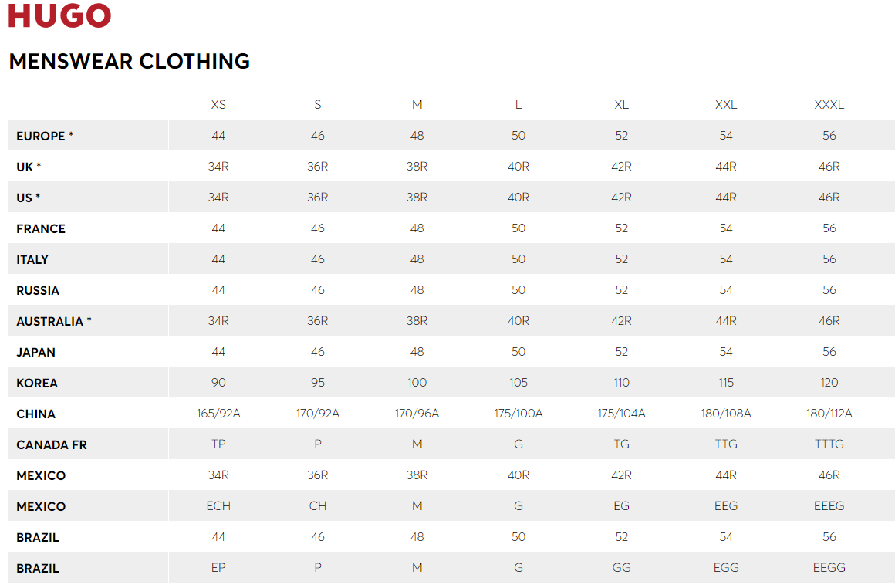Click the UK row label
This screenshot has width=895, height=588.
click(x=29, y=167)
